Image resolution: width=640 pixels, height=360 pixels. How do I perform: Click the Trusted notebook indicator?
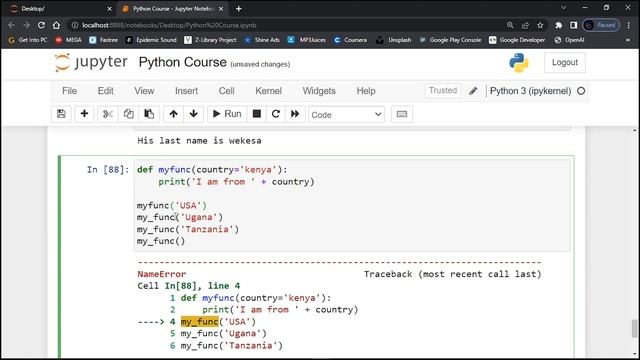(443, 91)
